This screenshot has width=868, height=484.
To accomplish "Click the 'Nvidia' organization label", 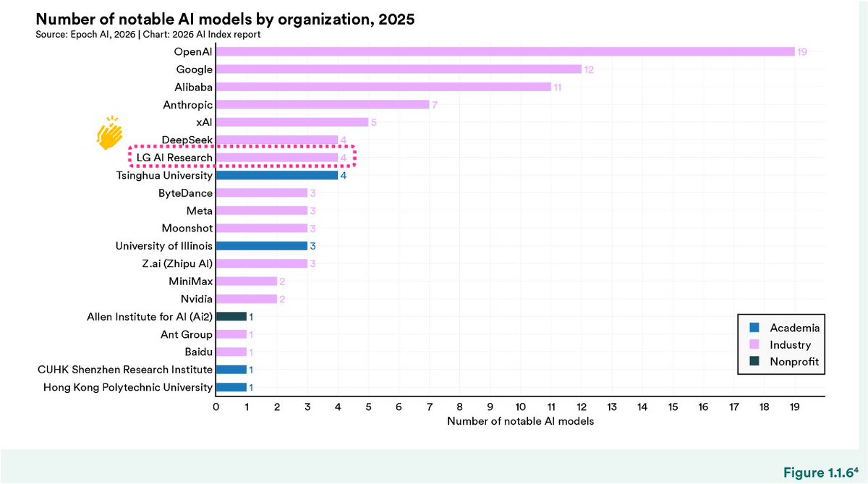I will coord(197,299).
